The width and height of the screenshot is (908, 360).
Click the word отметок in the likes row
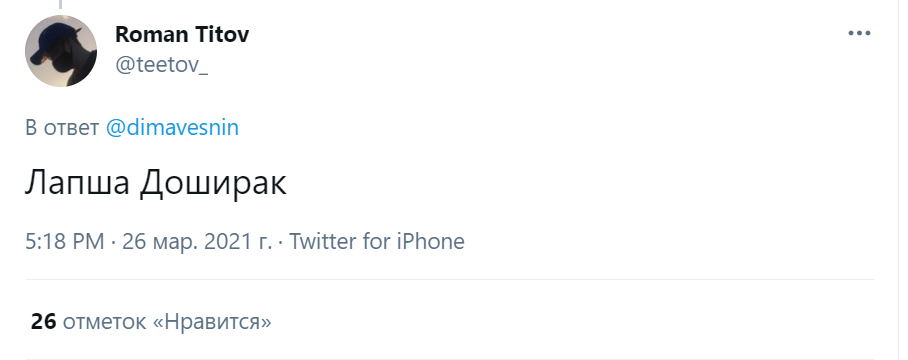pyautogui.click(x=104, y=322)
